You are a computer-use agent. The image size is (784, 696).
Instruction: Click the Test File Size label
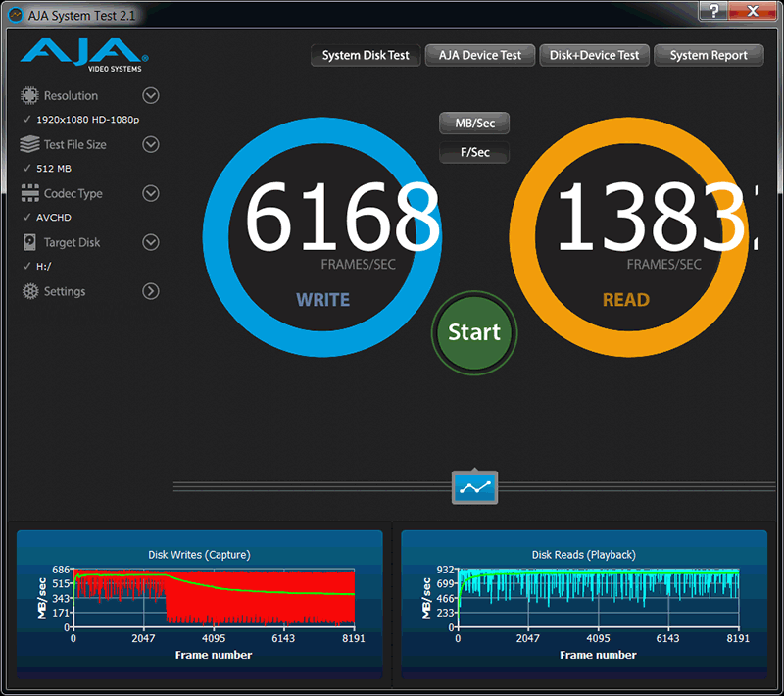[75, 144]
